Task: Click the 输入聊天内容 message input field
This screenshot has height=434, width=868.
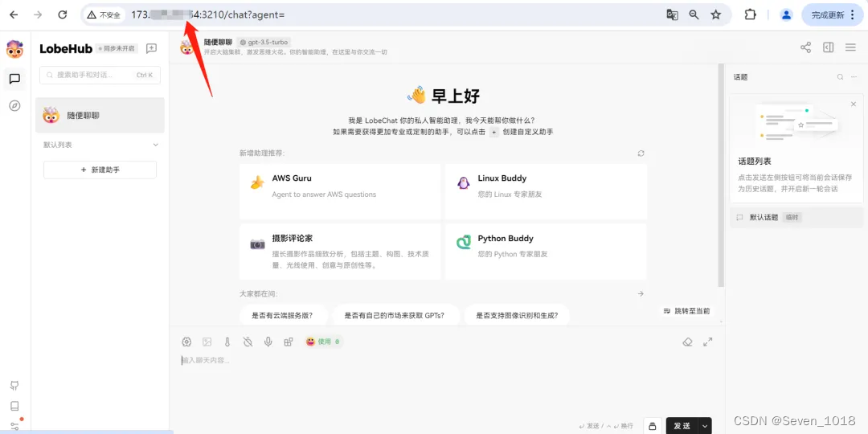Action: (447, 382)
